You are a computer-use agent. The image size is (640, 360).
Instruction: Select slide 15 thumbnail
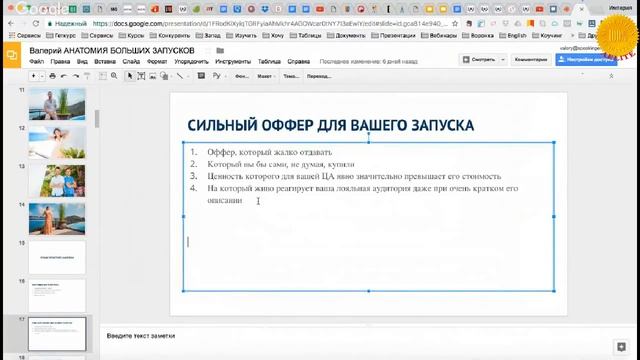57,258
